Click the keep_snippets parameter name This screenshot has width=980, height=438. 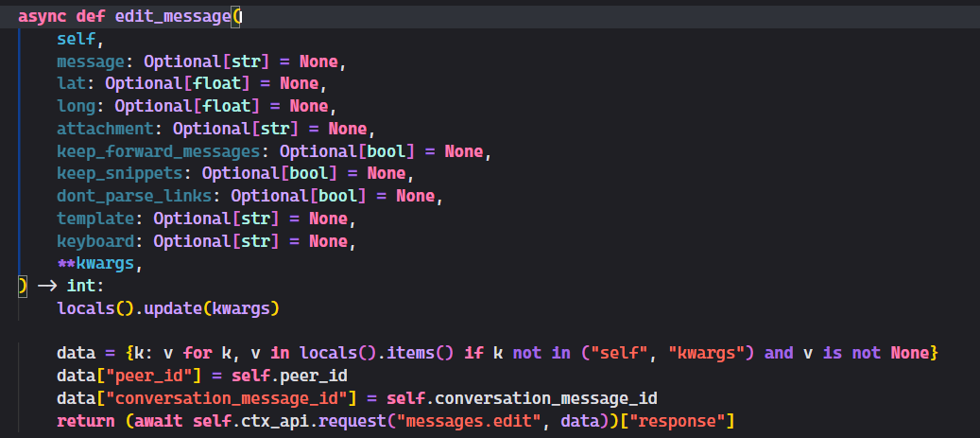[119, 173]
